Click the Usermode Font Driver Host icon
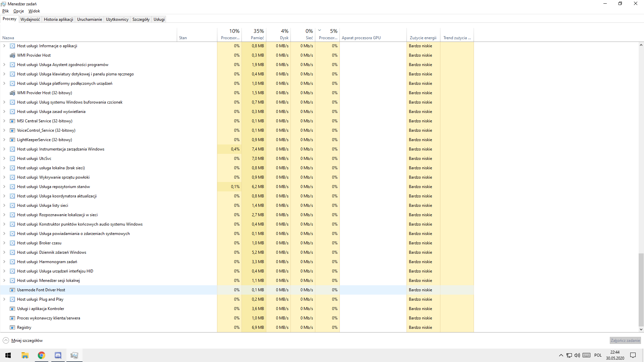Screen dimensions: 644x362 point(12,290)
